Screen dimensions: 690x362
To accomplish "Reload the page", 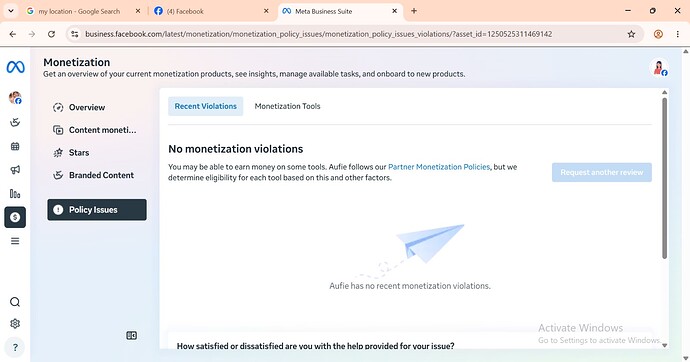I will [51, 34].
